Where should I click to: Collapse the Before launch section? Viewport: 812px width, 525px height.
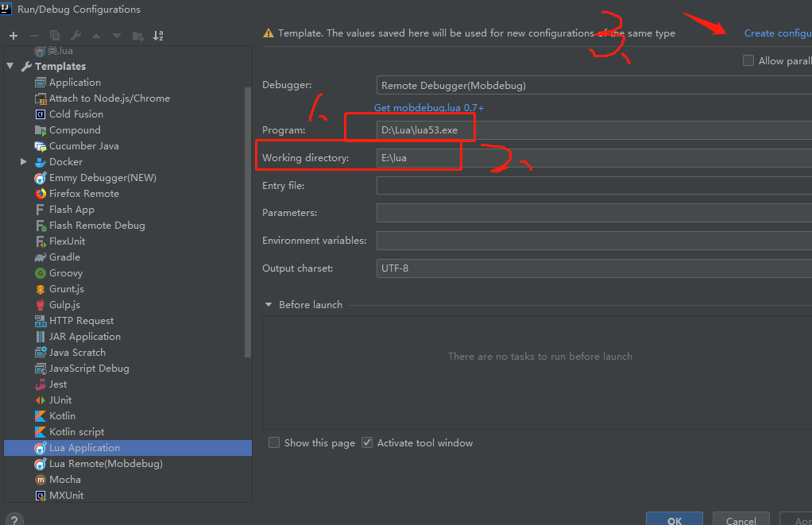coord(269,305)
